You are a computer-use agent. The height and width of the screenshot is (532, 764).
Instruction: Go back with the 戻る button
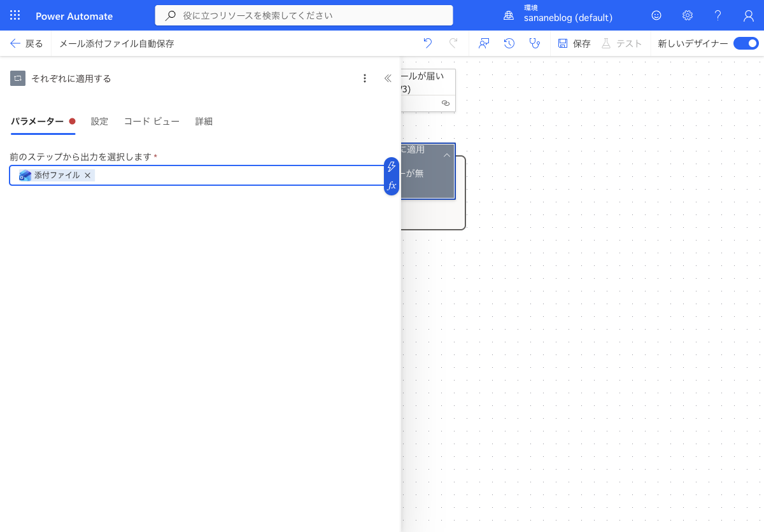[27, 43]
